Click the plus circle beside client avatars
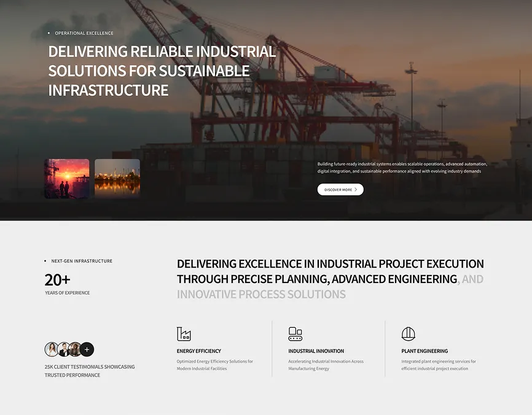 tap(87, 349)
